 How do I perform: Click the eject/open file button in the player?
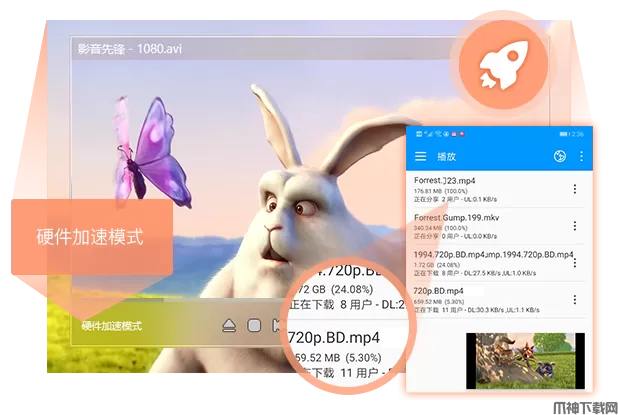point(229,326)
